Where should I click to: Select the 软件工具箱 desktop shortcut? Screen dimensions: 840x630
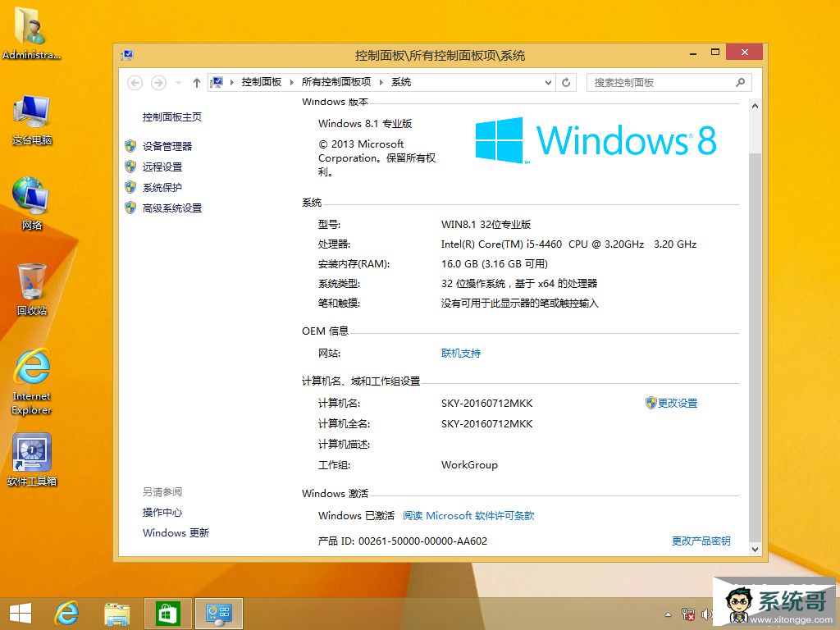tap(32, 459)
